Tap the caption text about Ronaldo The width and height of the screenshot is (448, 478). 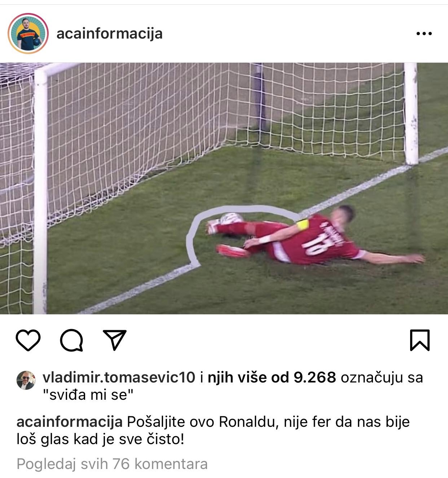pos(213,430)
